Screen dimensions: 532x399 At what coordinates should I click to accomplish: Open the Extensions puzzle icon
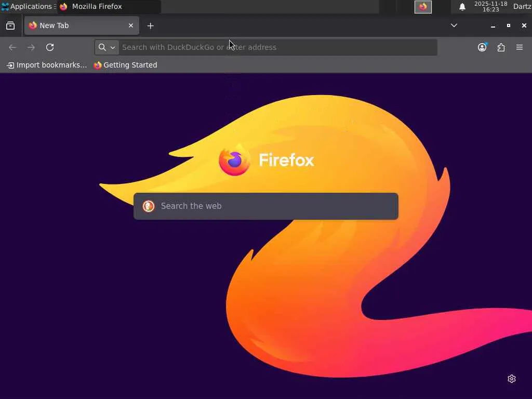pos(501,47)
